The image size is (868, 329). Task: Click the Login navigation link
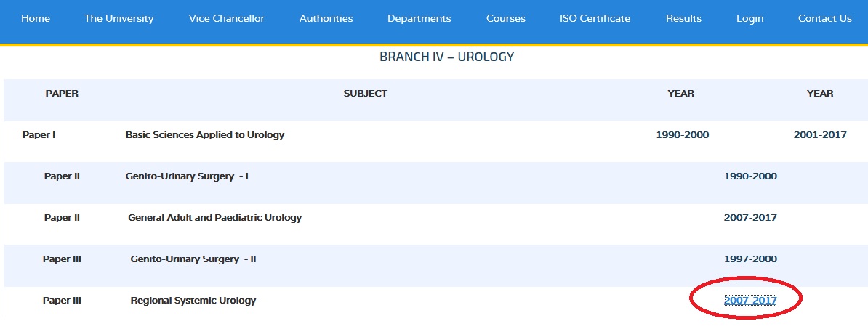[x=750, y=18]
